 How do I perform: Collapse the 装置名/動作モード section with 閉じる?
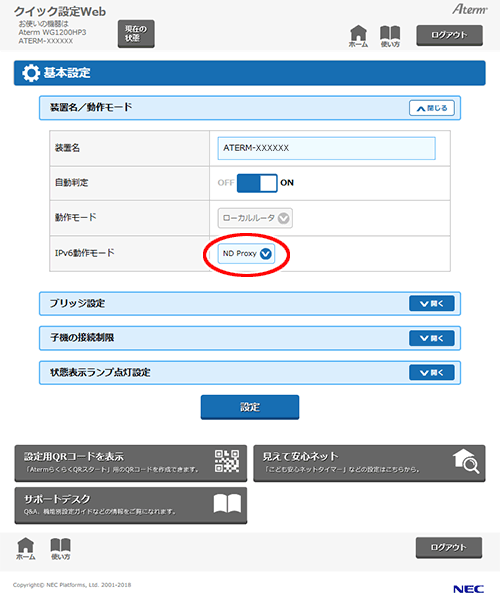coord(432,108)
